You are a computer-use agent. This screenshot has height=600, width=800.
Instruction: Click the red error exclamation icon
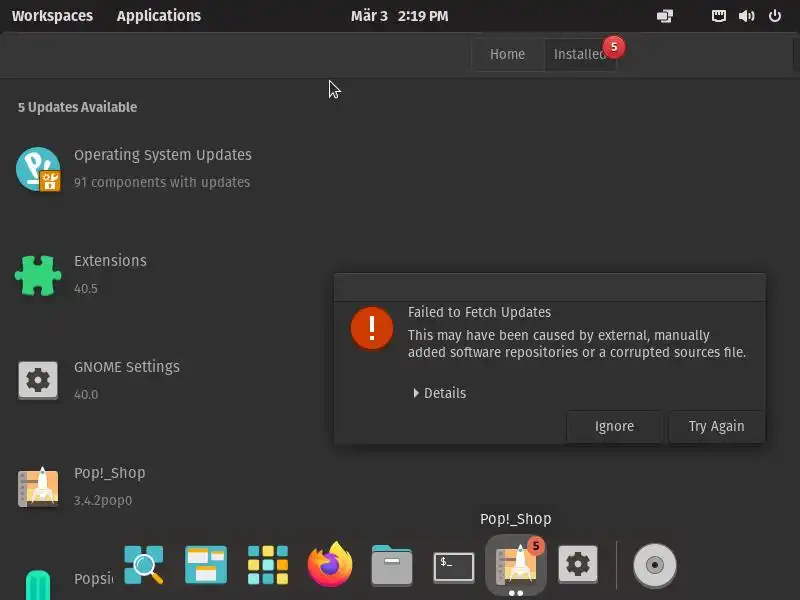click(x=372, y=328)
